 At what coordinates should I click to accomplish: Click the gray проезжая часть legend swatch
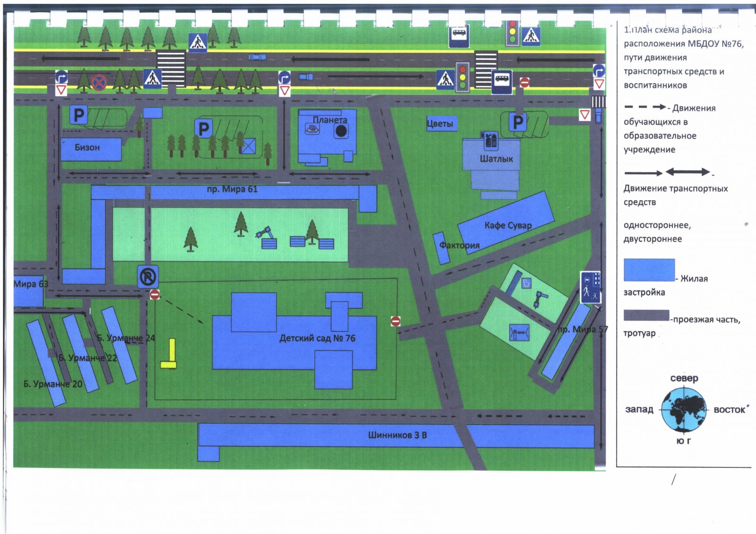tap(646, 315)
